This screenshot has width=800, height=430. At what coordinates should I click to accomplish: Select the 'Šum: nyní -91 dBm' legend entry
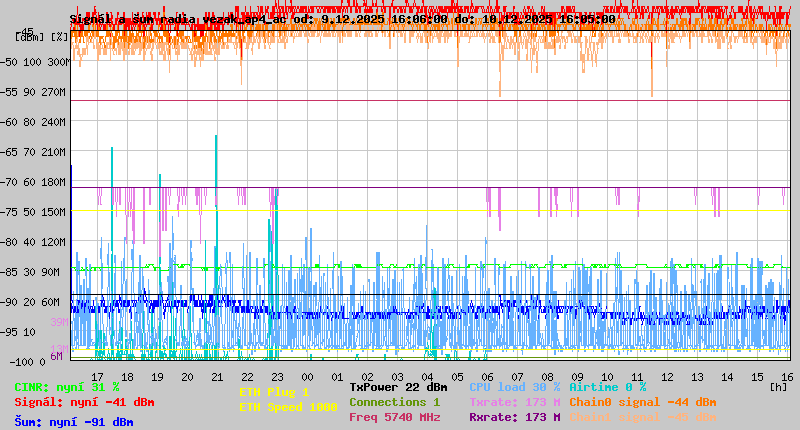pyautogui.click(x=74, y=422)
